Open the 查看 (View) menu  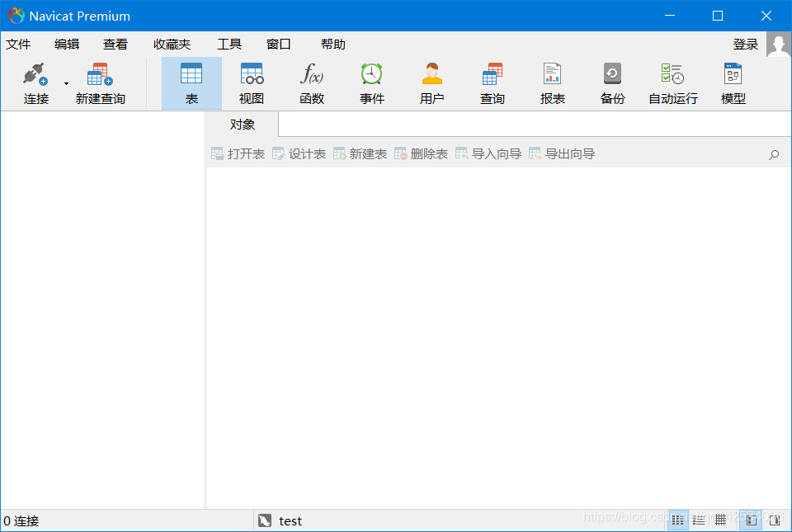pos(115,45)
